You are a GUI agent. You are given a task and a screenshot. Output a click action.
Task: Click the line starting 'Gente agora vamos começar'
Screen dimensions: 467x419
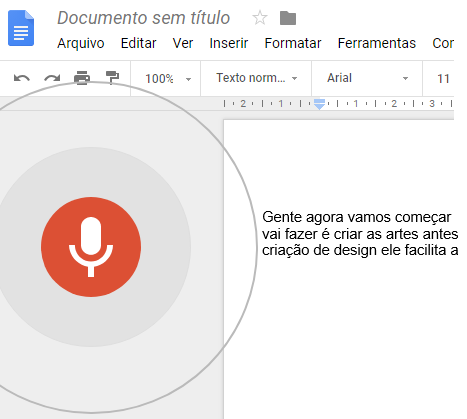pos(357,217)
